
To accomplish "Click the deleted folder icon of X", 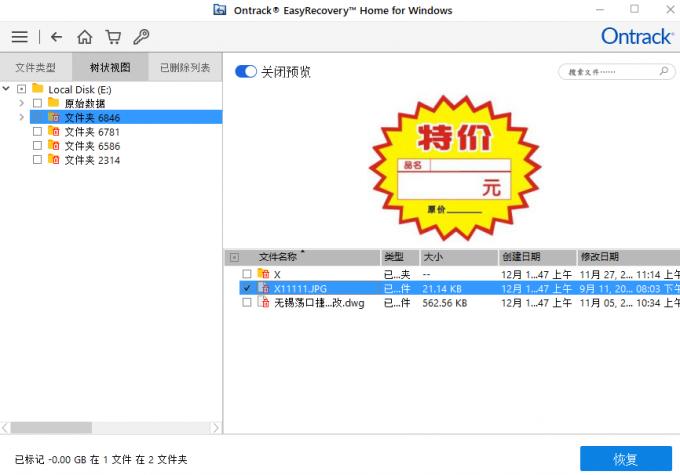I will [x=263, y=273].
